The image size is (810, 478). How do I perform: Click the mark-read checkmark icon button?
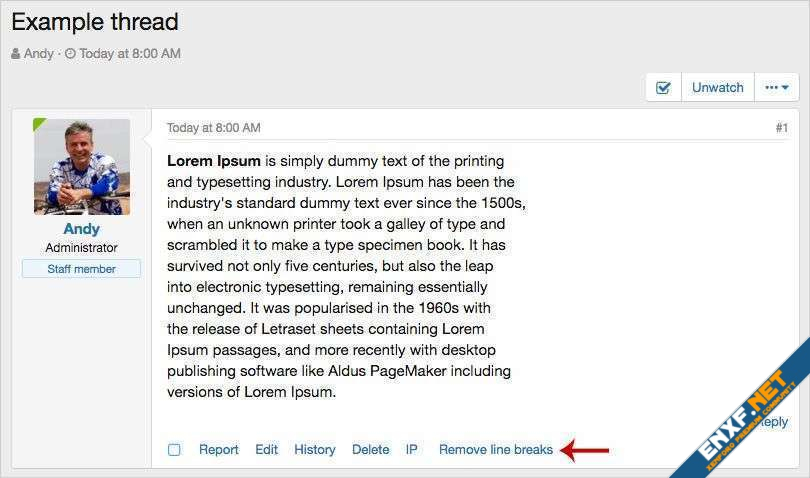[663, 87]
